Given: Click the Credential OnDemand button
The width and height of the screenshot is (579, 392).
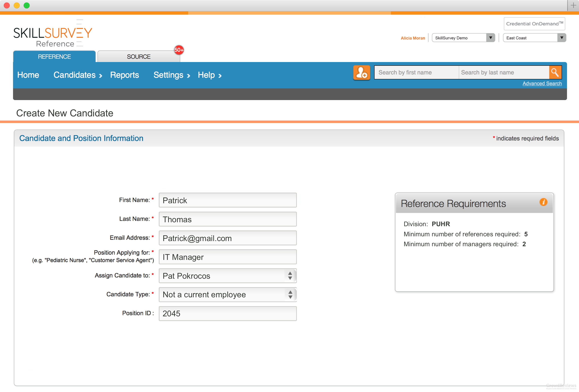Looking at the screenshot, I should point(534,24).
